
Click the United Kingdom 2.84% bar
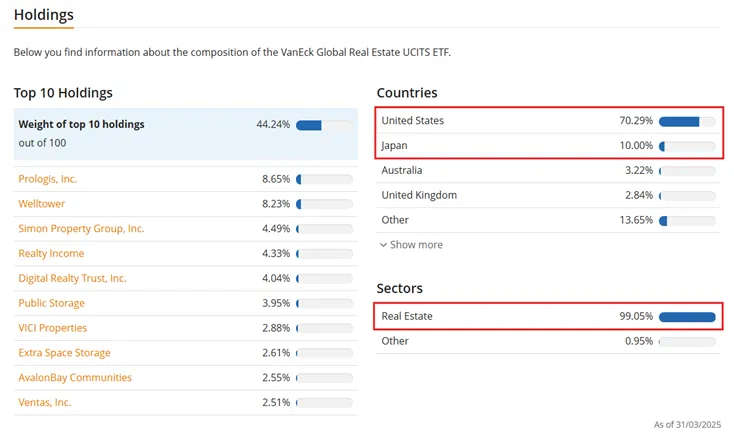click(687, 196)
